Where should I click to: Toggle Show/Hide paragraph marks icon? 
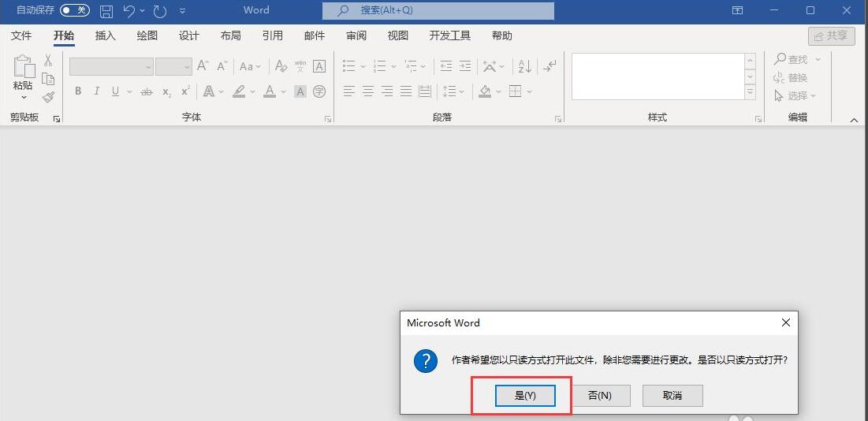coord(549,66)
